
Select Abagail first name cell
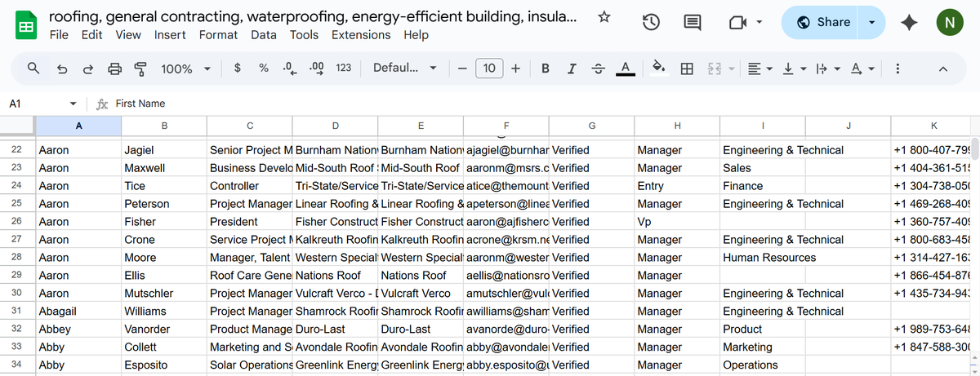[x=78, y=311]
